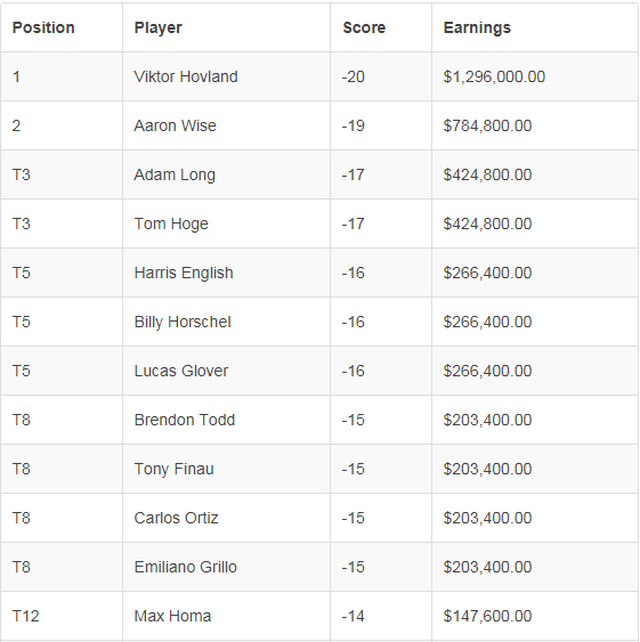Select the Viktor Hovland player cell
This screenshot has height=642, width=640.
pyautogui.click(x=186, y=77)
